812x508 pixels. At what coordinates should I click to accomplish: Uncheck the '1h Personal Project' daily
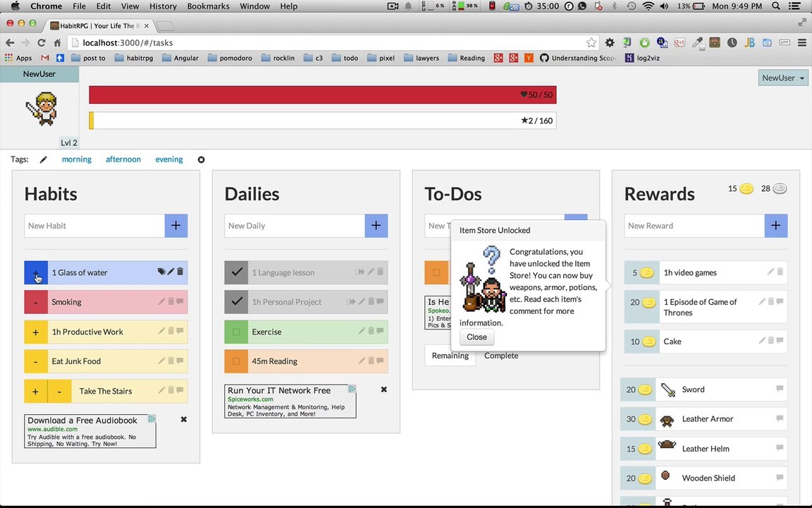point(237,302)
